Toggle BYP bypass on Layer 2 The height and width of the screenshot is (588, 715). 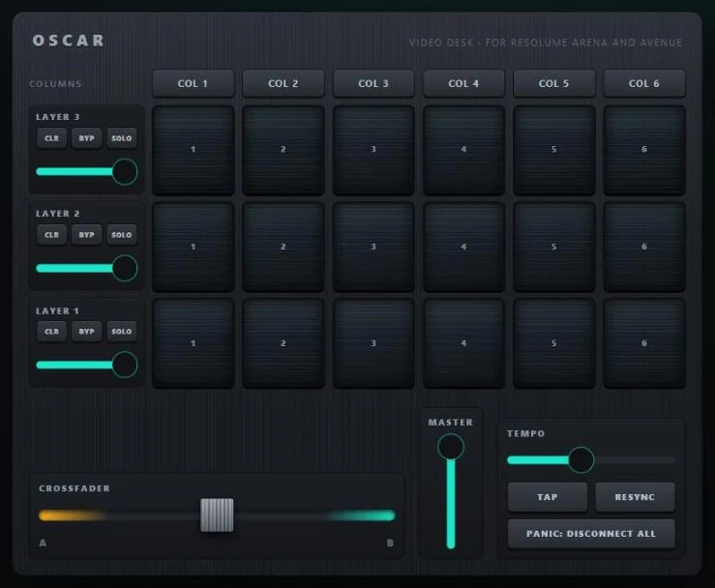87,235
